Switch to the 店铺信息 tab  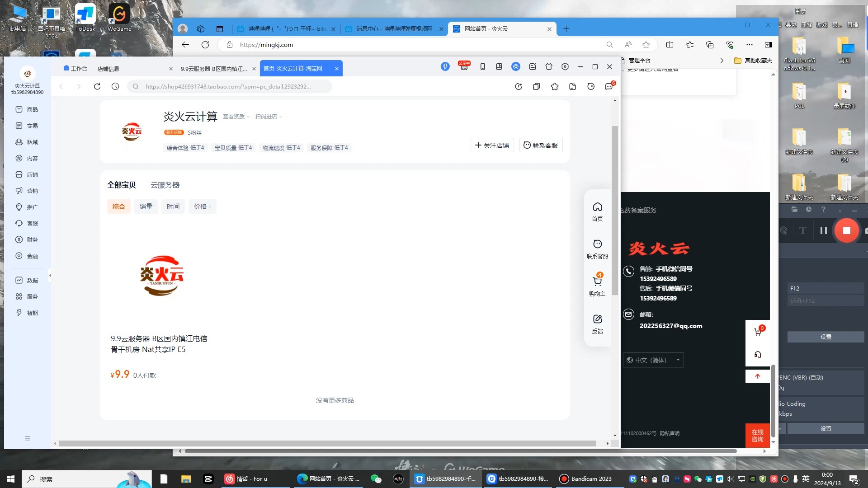(108, 69)
